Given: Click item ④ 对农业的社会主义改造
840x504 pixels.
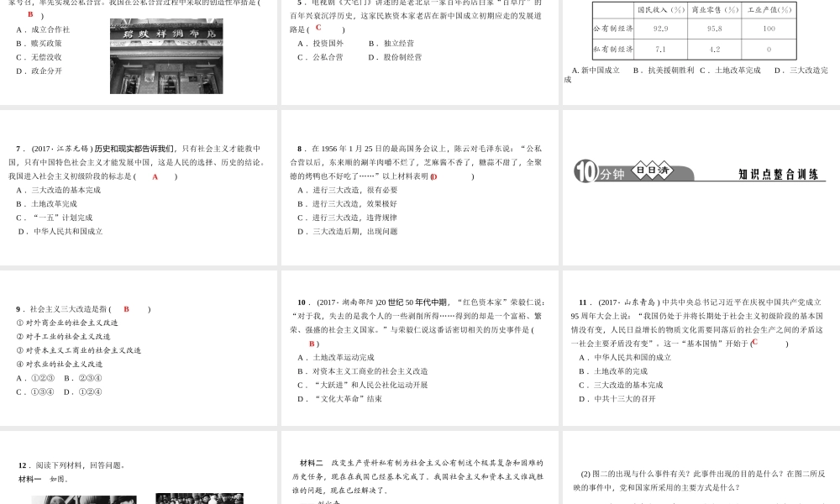Looking at the screenshot, I should click(x=60, y=365).
